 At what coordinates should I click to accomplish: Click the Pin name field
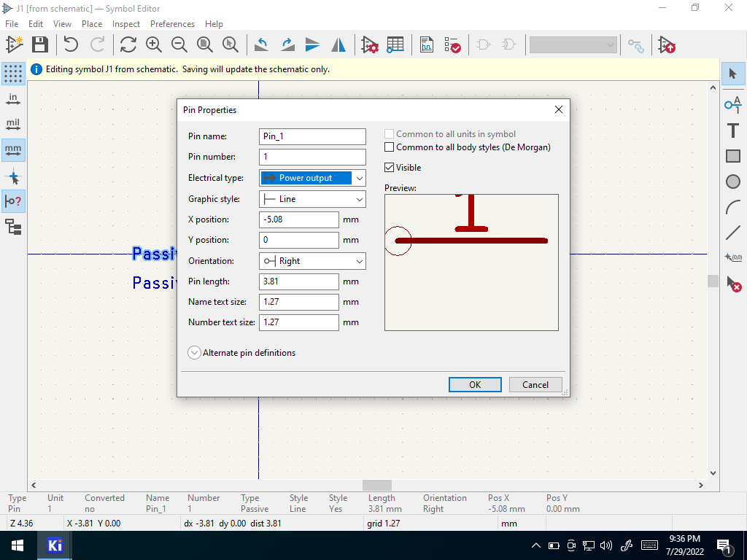pyautogui.click(x=312, y=136)
